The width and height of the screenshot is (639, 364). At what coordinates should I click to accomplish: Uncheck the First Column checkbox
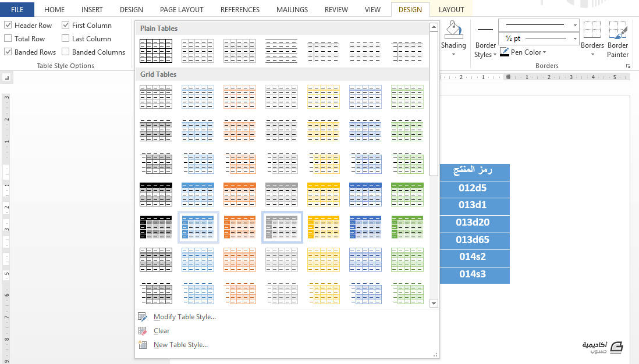pos(65,25)
